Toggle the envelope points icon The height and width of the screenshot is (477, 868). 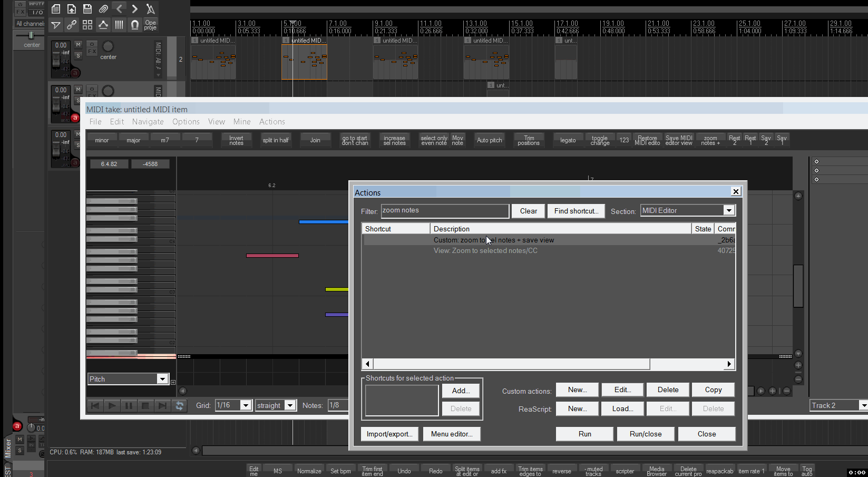point(103,25)
